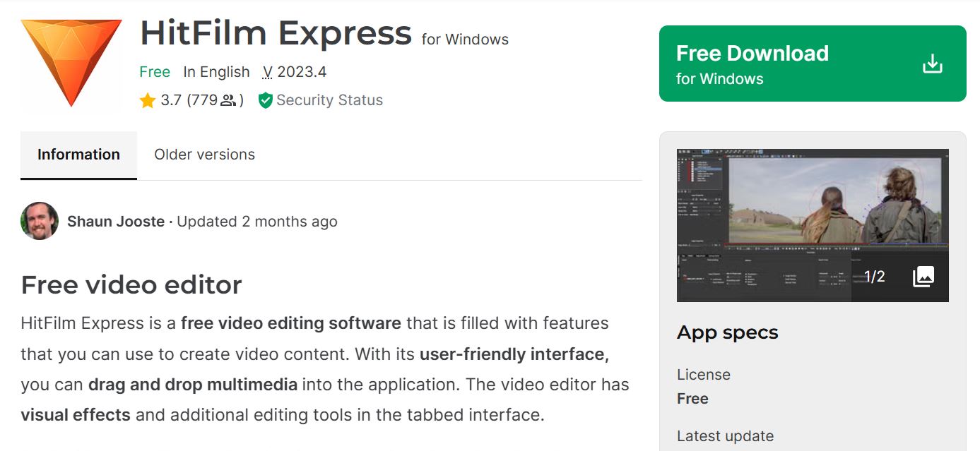Click the bold 'visual effects' text

click(x=76, y=415)
